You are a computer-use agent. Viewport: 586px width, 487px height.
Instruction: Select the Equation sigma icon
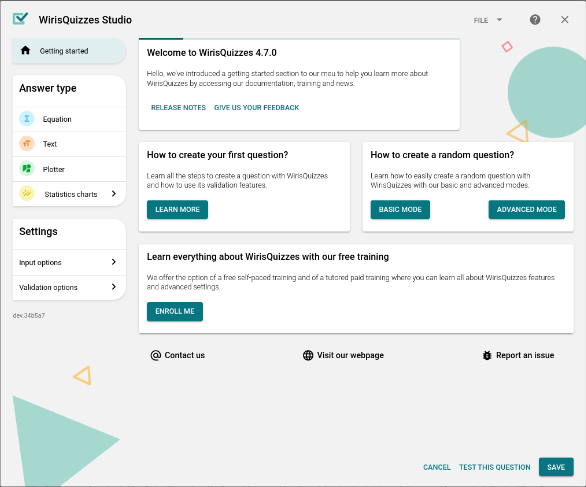[27, 119]
